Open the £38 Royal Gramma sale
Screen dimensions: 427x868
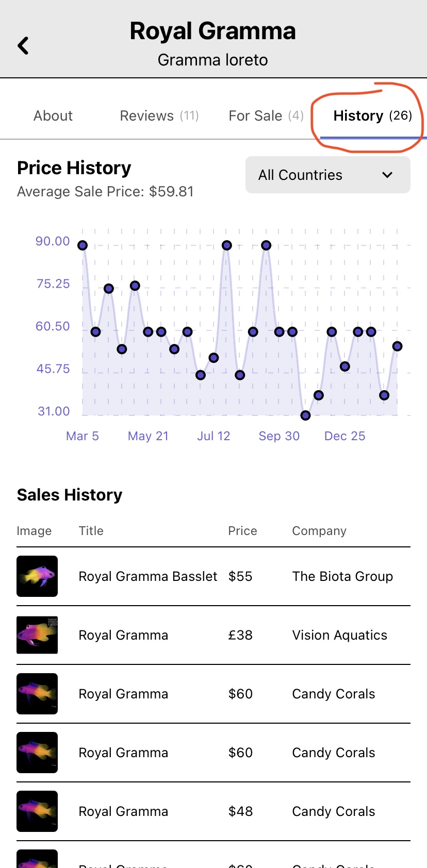point(123,635)
